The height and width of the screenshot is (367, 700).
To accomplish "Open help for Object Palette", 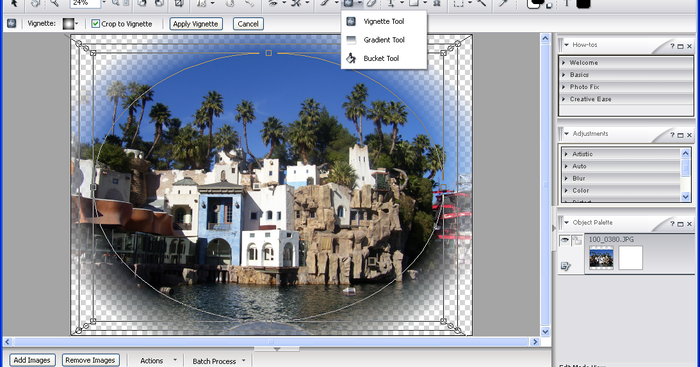I will click(x=672, y=224).
